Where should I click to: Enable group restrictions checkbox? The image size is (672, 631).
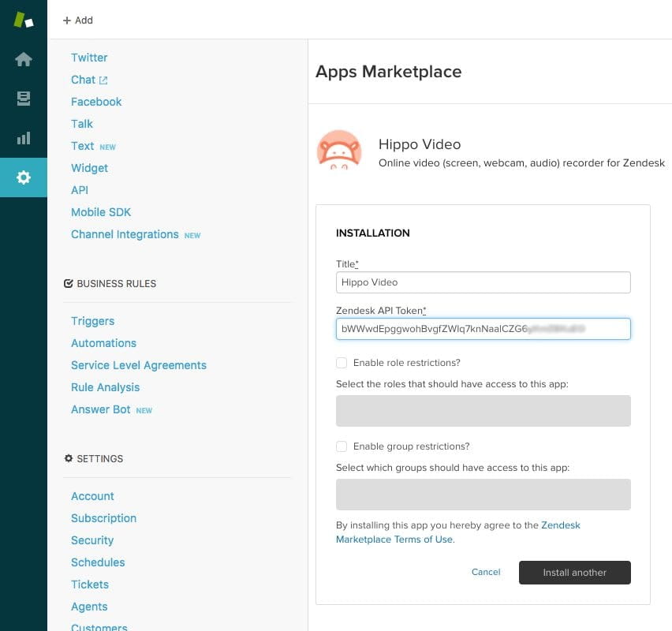[x=342, y=446]
